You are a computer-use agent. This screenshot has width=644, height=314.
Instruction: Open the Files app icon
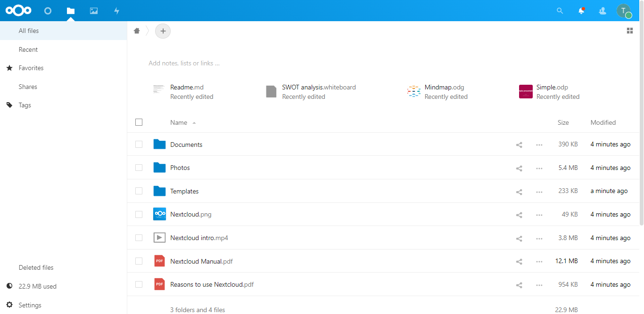click(71, 10)
